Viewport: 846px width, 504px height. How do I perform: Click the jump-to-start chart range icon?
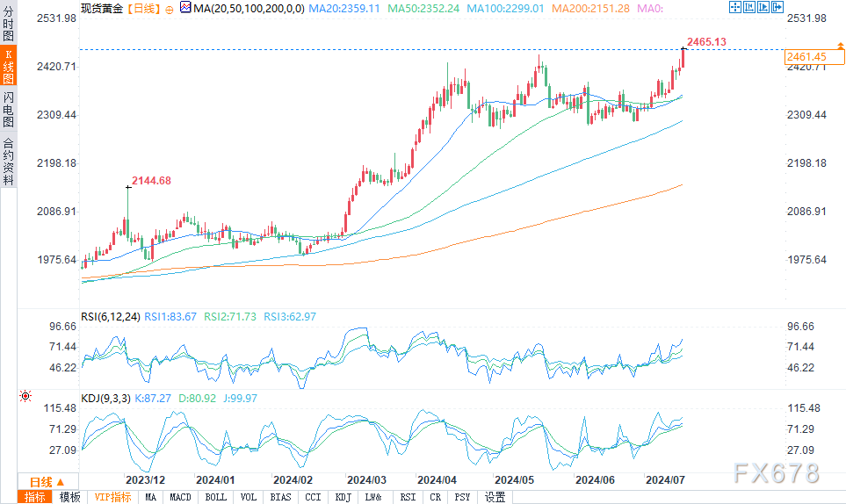pos(748,7)
